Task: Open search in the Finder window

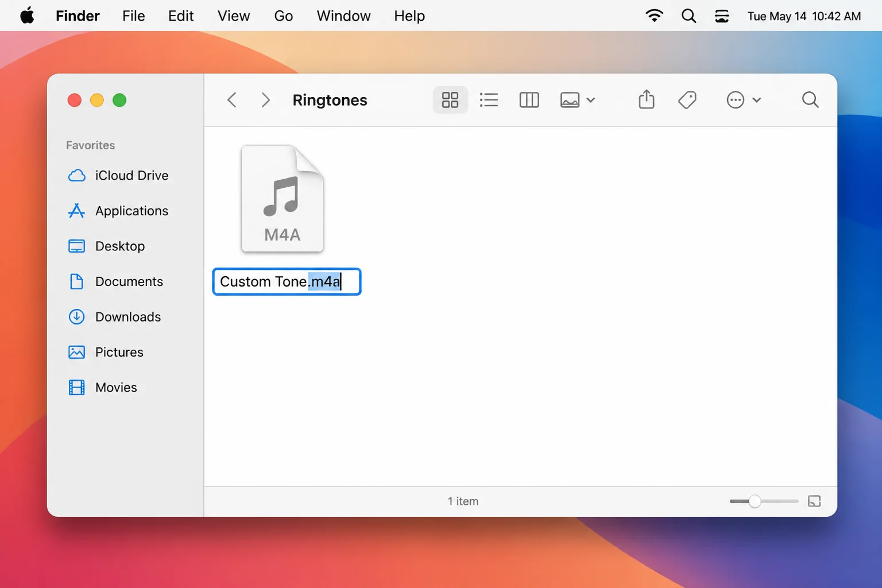Action: pos(810,100)
